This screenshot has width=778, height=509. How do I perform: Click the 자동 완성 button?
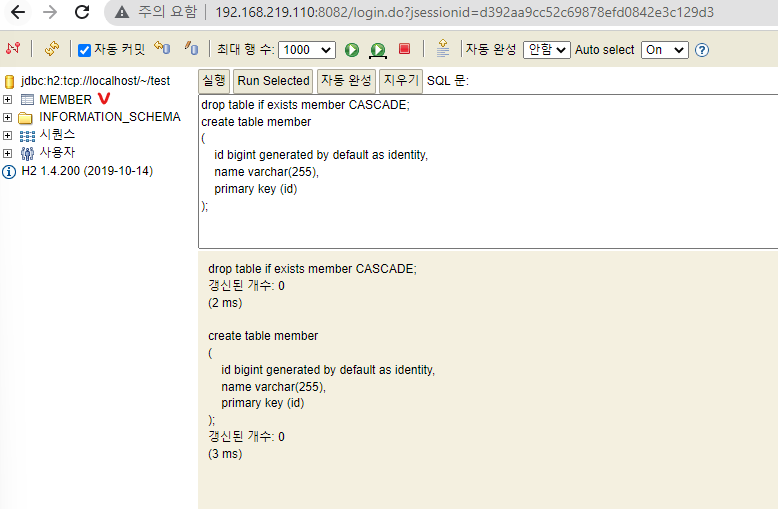[346, 81]
